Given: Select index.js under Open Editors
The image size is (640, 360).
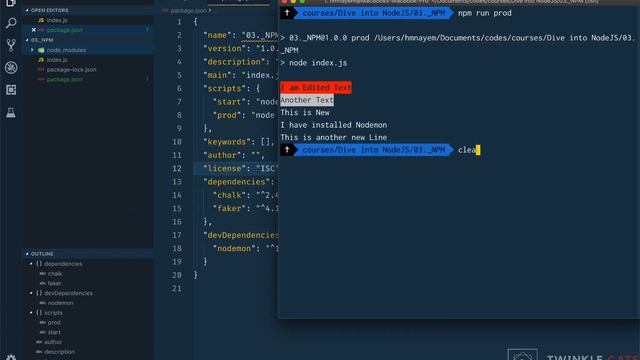Looking at the screenshot, I should point(57,20).
